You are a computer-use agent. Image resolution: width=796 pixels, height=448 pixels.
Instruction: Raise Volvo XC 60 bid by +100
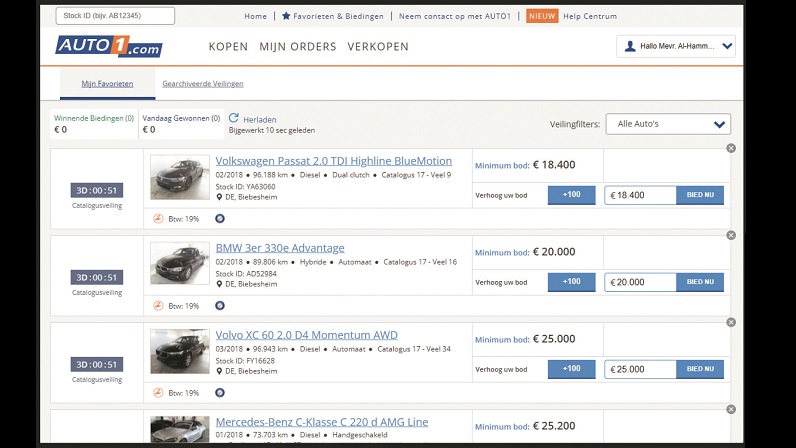point(572,369)
